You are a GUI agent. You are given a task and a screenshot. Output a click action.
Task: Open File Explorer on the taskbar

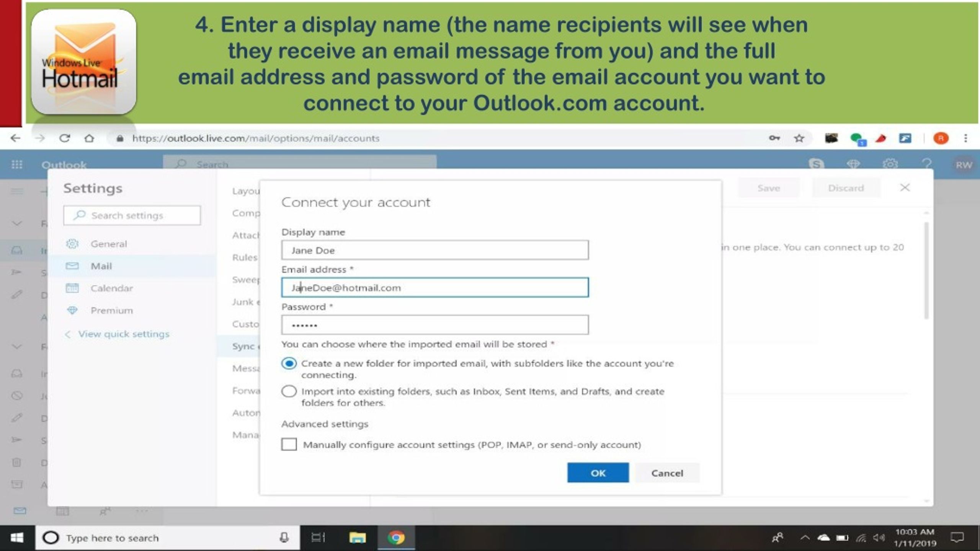point(357,538)
